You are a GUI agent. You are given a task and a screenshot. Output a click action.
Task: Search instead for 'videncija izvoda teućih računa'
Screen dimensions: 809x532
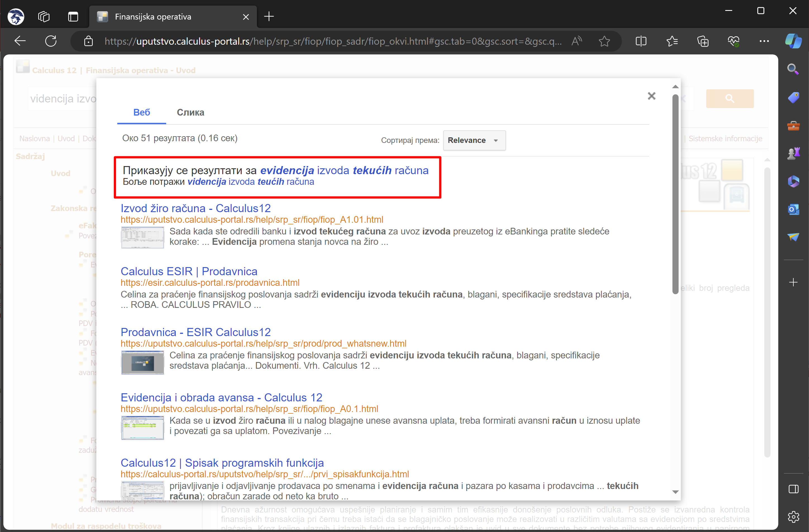click(250, 182)
